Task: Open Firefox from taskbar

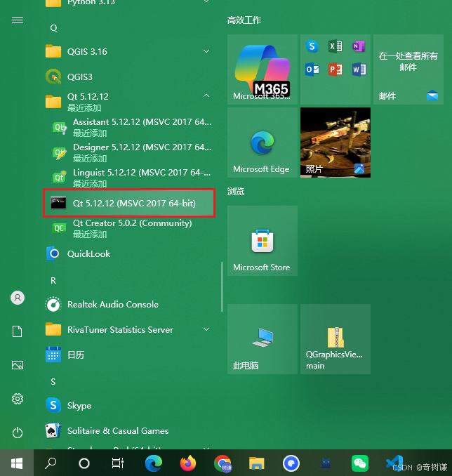Action: (188, 463)
